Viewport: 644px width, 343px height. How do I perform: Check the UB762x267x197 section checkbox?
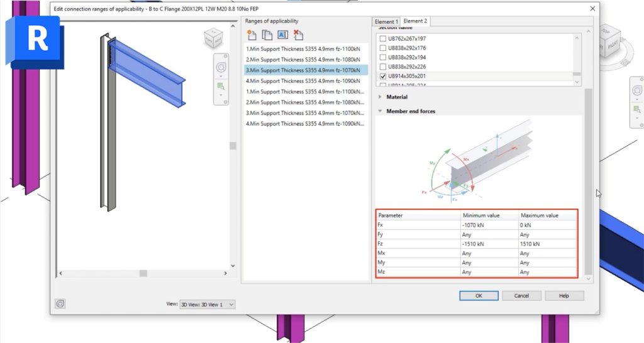pos(383,38)
